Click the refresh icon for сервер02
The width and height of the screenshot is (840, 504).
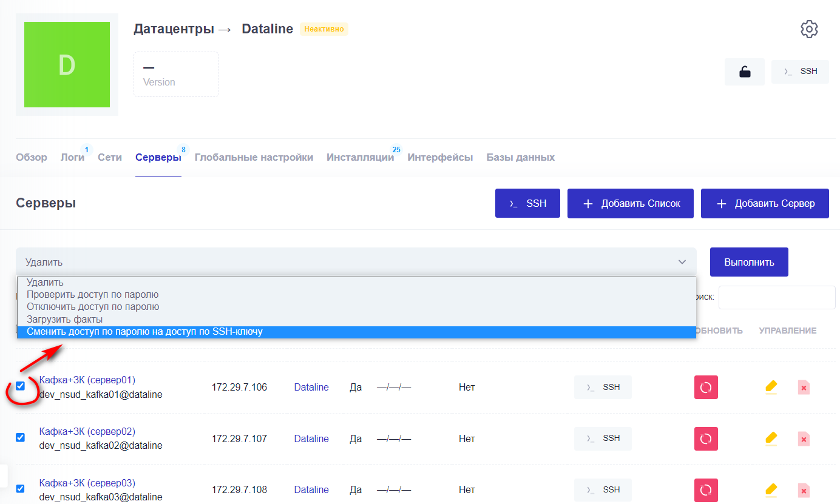706,438
